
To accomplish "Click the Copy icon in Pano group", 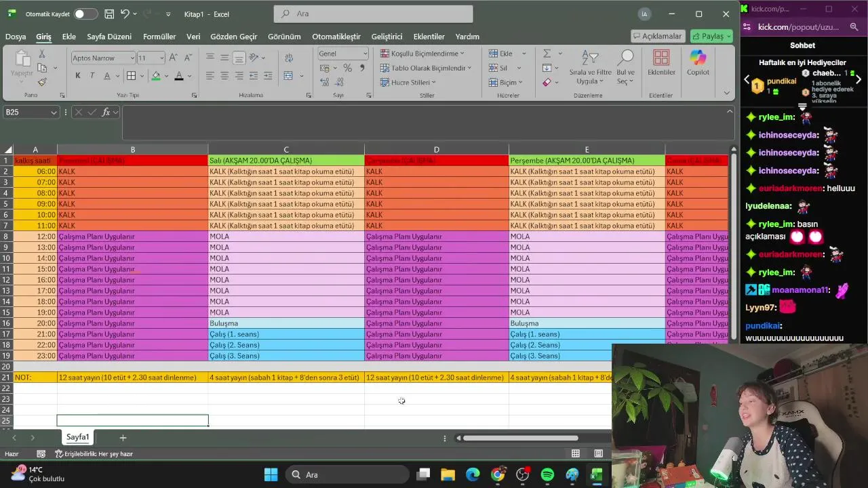I will tap(42, 68).
